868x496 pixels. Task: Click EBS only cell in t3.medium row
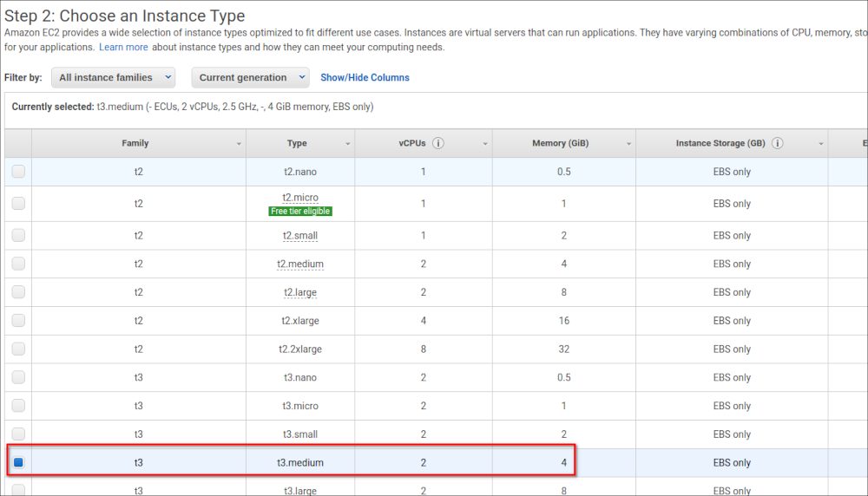tap(732, 462)
